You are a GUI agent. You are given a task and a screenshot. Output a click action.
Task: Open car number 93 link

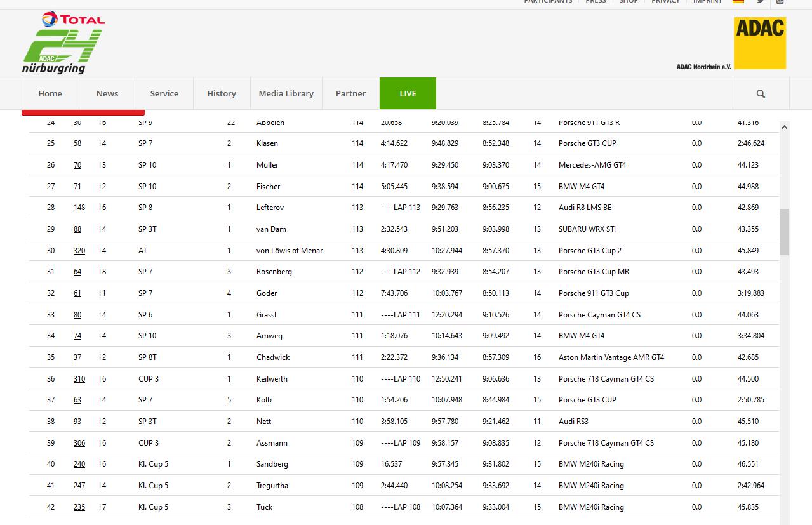tap(77, 422)
